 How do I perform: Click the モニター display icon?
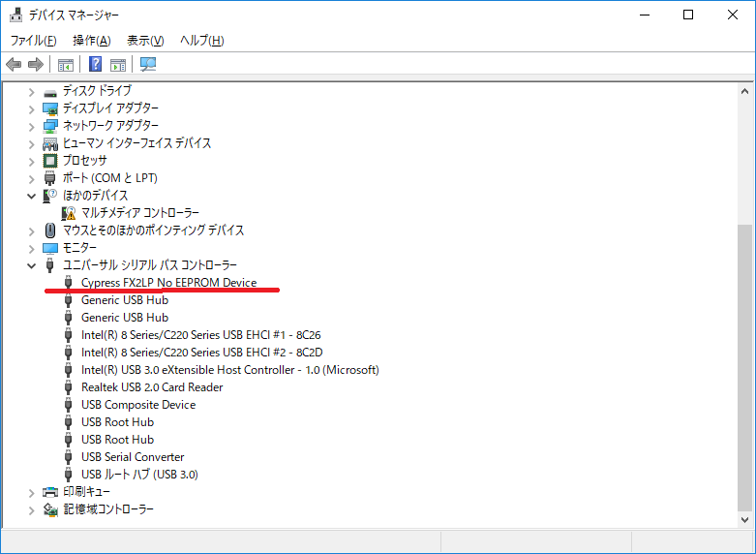pyautogui.click(x=50, y=248)
